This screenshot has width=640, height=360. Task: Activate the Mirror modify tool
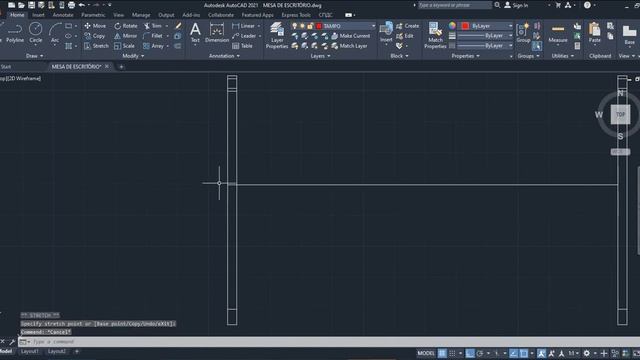pyautogui.click(x=125, y=36)
